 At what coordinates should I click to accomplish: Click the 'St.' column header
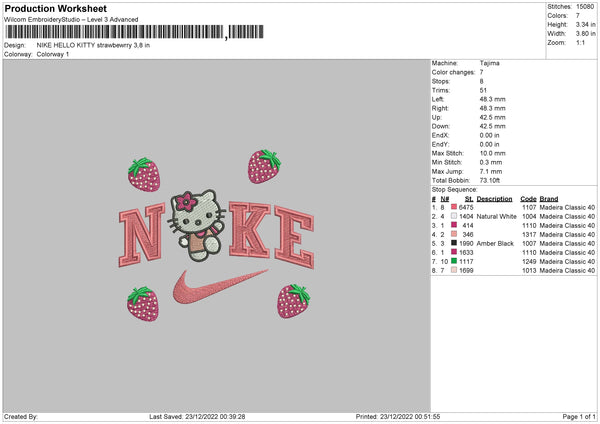(469, 199)
